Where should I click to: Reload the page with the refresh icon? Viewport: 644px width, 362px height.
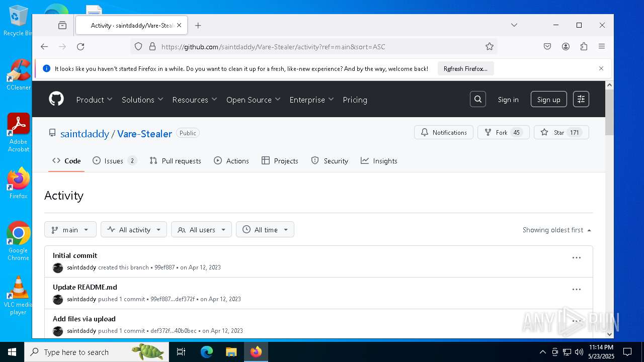(80, 47)
